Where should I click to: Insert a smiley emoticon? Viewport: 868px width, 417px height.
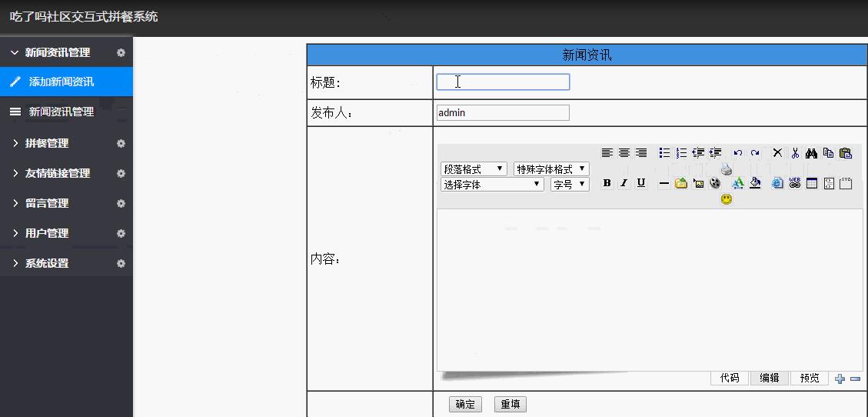tap(726, 199)
